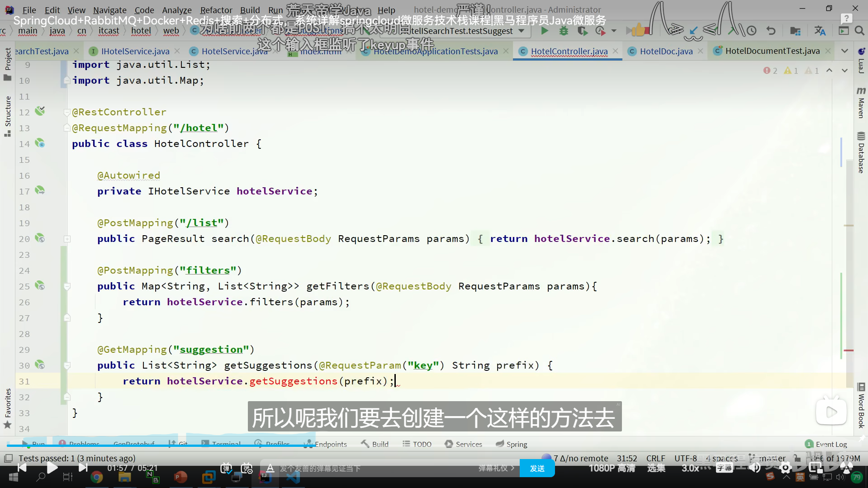Viewport: 868px width, 488px height.
Task: Open the Services tool window
Action: coord(464,444)
